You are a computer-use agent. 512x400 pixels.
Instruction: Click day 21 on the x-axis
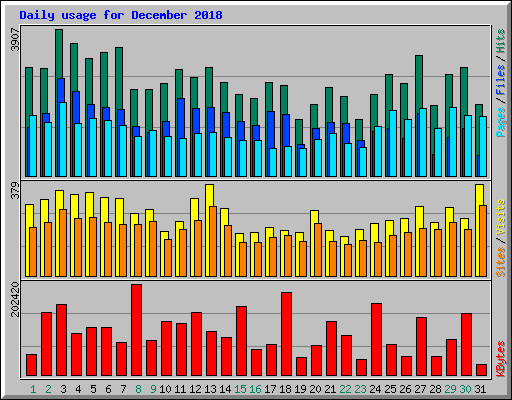click(330, 389)
